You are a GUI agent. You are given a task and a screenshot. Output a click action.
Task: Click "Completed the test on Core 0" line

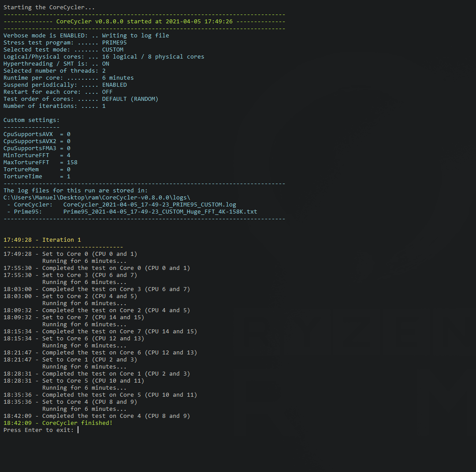(x=97, y=268)
